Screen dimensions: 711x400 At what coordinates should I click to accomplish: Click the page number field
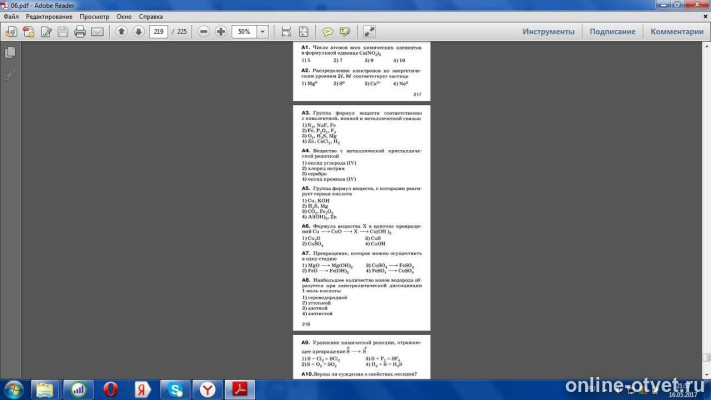coord(159,32)
